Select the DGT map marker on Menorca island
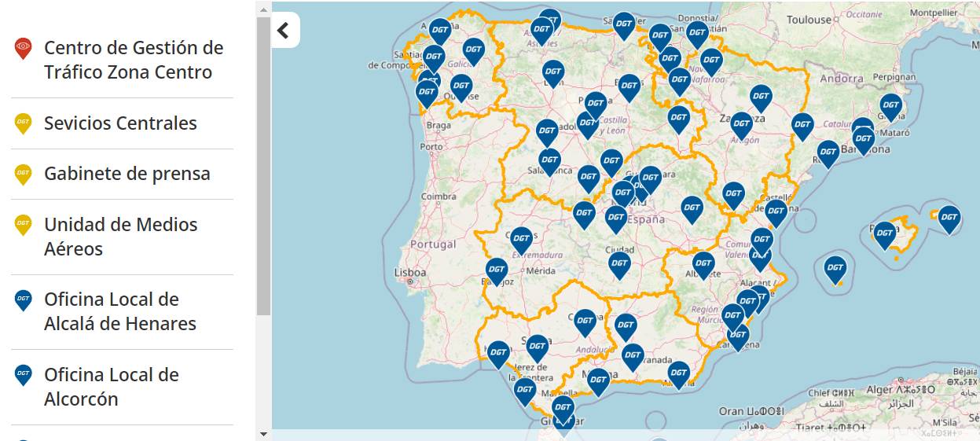The image size is (980, 441). [949, 218]
